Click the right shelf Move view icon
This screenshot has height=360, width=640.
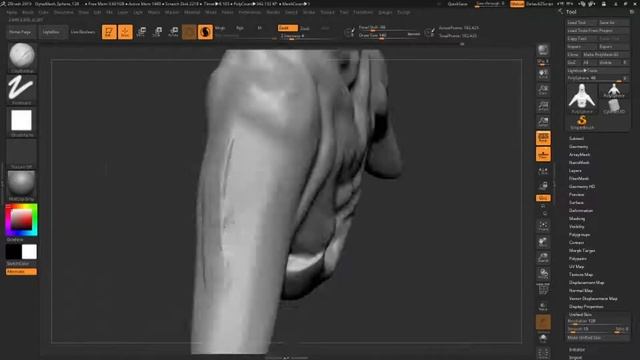coord(543,242)
